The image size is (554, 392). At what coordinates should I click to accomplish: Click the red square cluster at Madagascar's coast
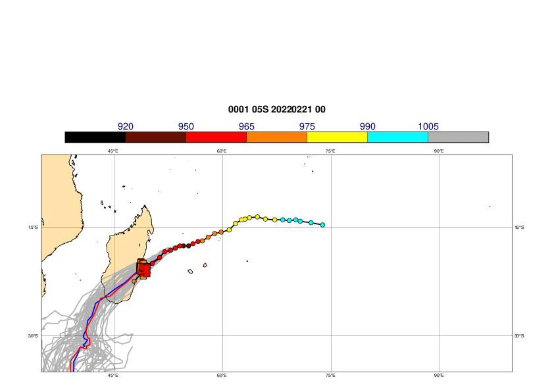(143, 268)
